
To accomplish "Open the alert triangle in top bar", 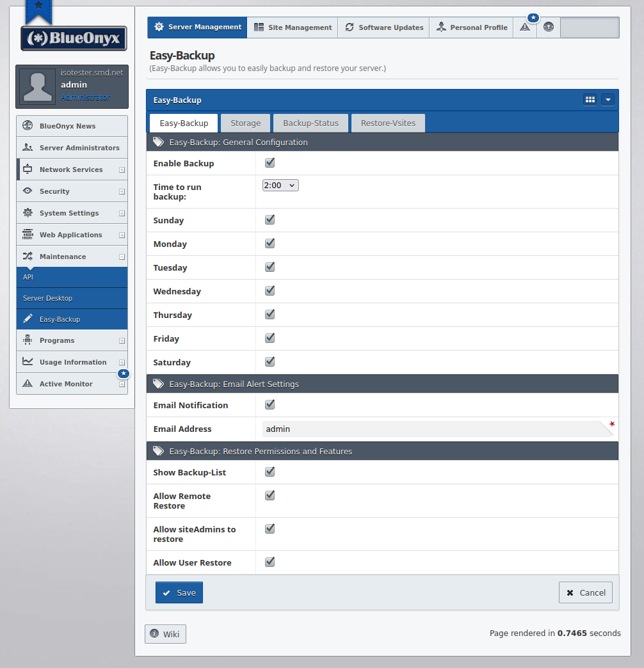I will (525, 28).
